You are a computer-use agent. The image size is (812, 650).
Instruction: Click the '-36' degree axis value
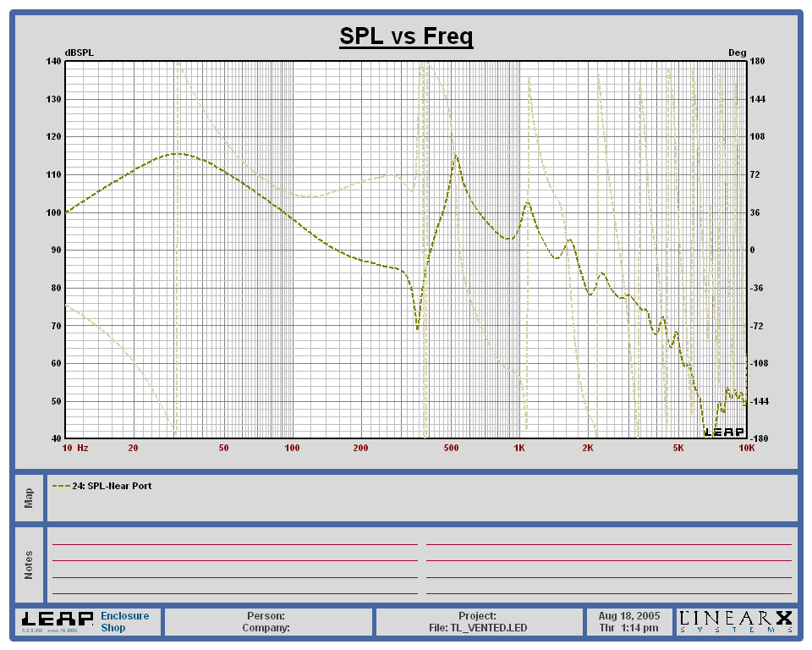[x=756, y=288]
